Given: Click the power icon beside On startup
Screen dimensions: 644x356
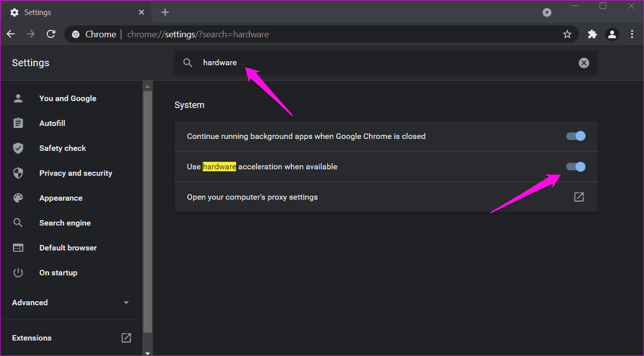Looking at the screenshot, I should pos(18,272).
